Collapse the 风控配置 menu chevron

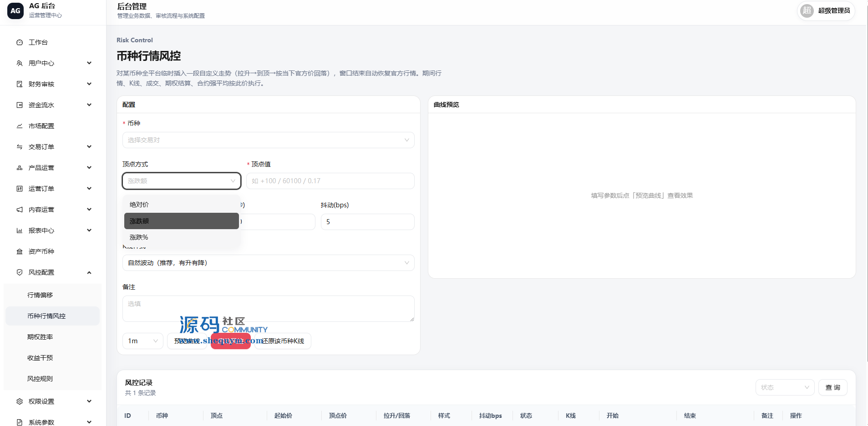tap(89, 272)
